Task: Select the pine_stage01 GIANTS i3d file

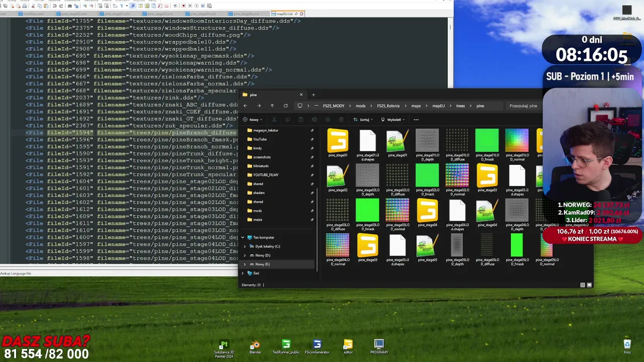Action: 338,143
